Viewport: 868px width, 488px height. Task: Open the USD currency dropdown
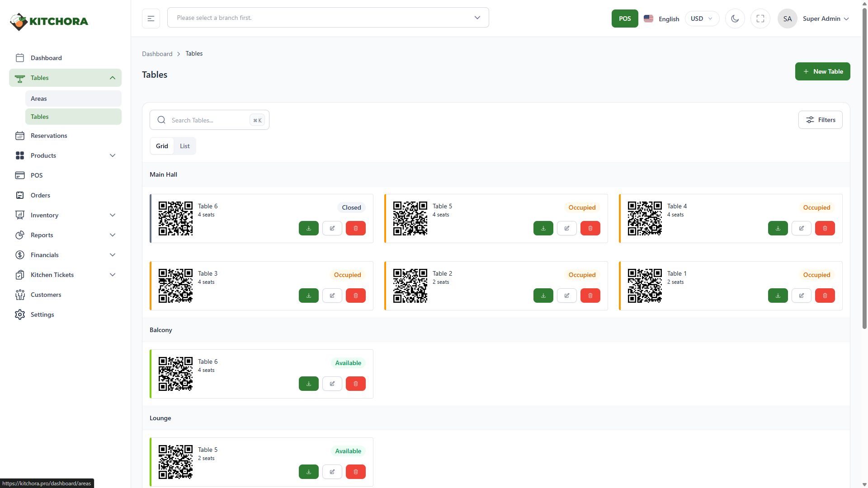pos(701,19)
